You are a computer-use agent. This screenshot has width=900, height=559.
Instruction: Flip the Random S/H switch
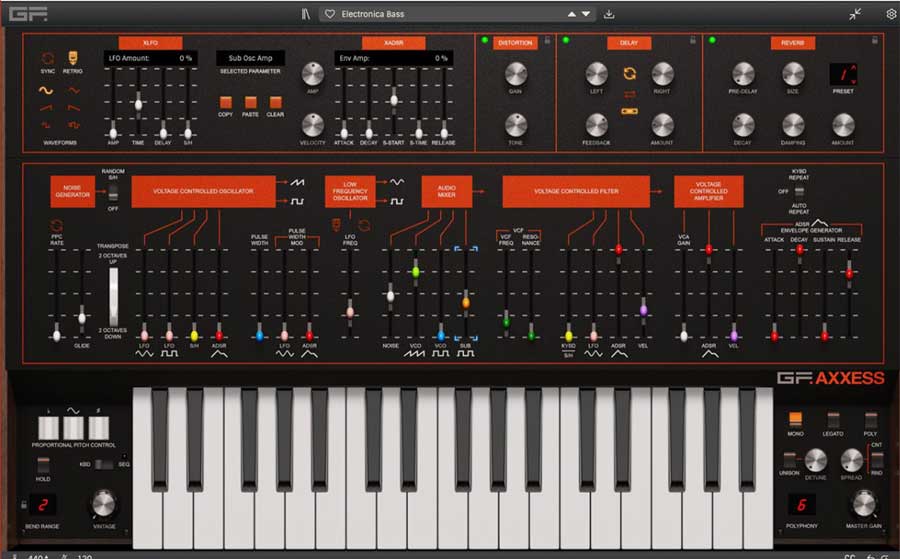(x=113, y=193)
